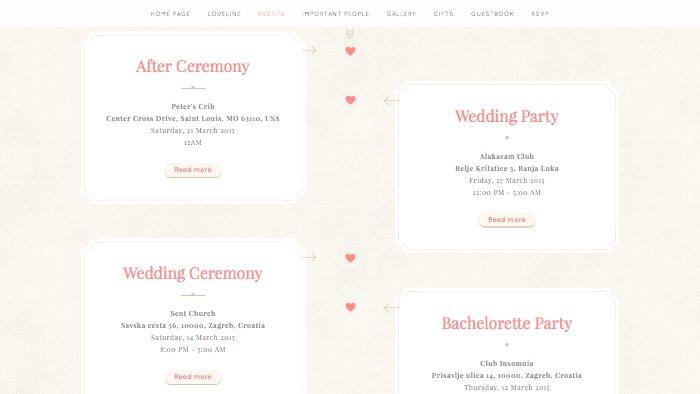Screen dimensions: 700x394
Task: Click the double chevron at the top of the timeline
Action: (x=350, y=33)
